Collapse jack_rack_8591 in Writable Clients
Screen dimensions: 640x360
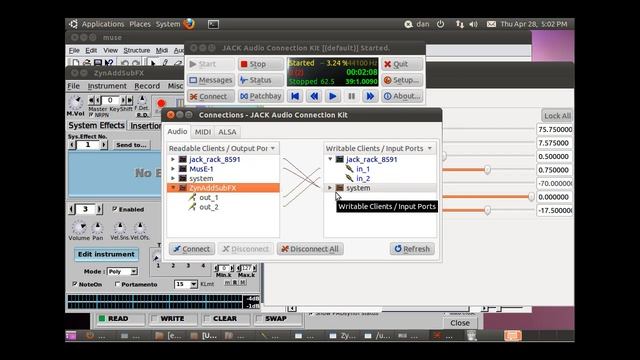pyautogui.click(x=330, y=159)
